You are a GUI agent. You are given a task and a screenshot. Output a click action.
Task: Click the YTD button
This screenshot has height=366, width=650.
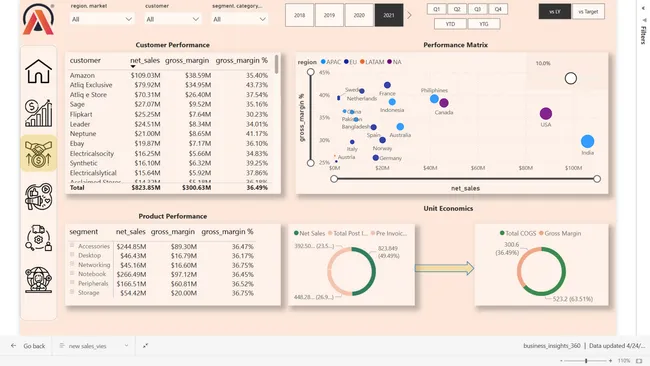coord(450,24)
